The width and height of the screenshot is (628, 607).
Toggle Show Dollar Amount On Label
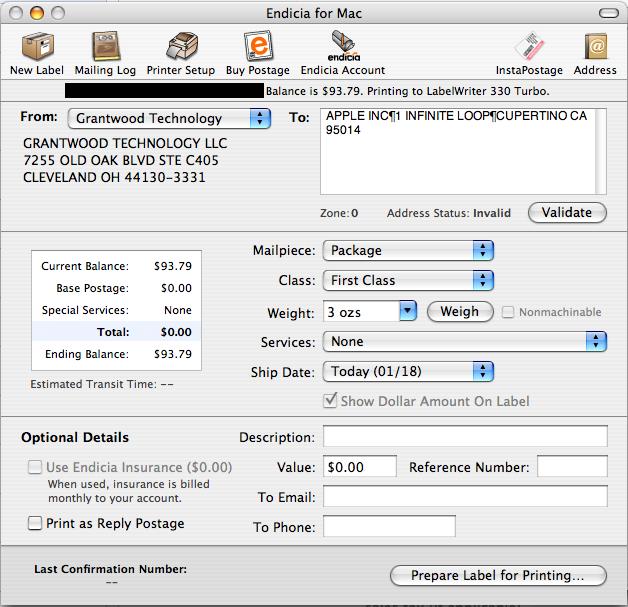[330, 400]
